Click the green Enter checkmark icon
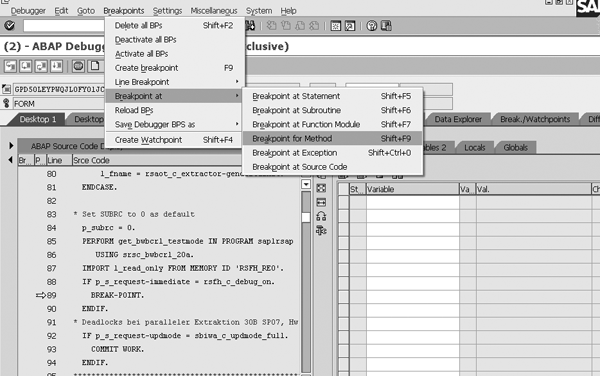The image size is (600, 376). pyautogui.click(x=10, y=26)
